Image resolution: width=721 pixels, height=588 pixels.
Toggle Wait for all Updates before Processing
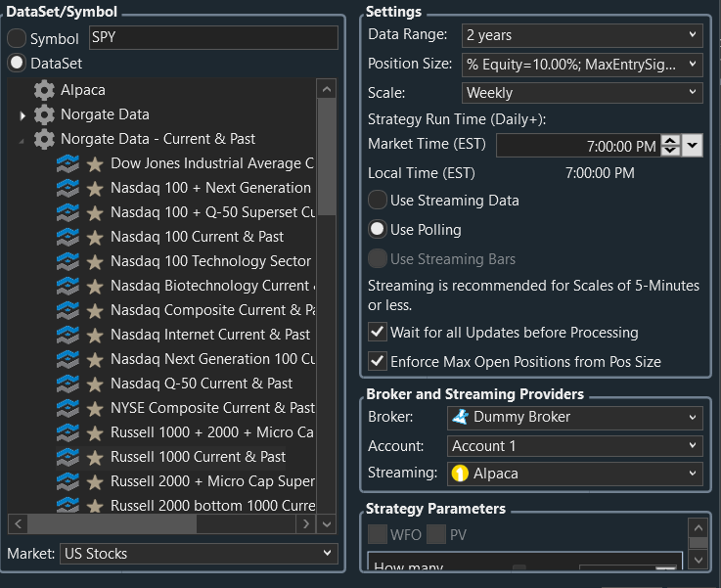point(377,332)
